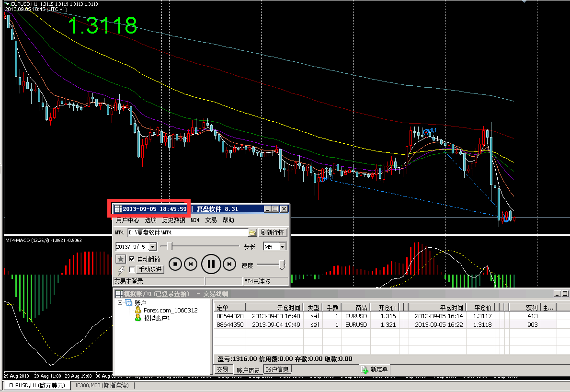Click the star favorite icon
Screen dimensions: 570x392
click(x=121, y=259)
